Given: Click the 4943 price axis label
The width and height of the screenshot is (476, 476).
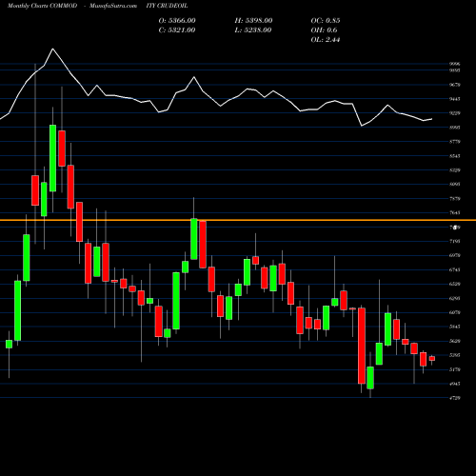Looking at the screenshot, I should 455,384.
